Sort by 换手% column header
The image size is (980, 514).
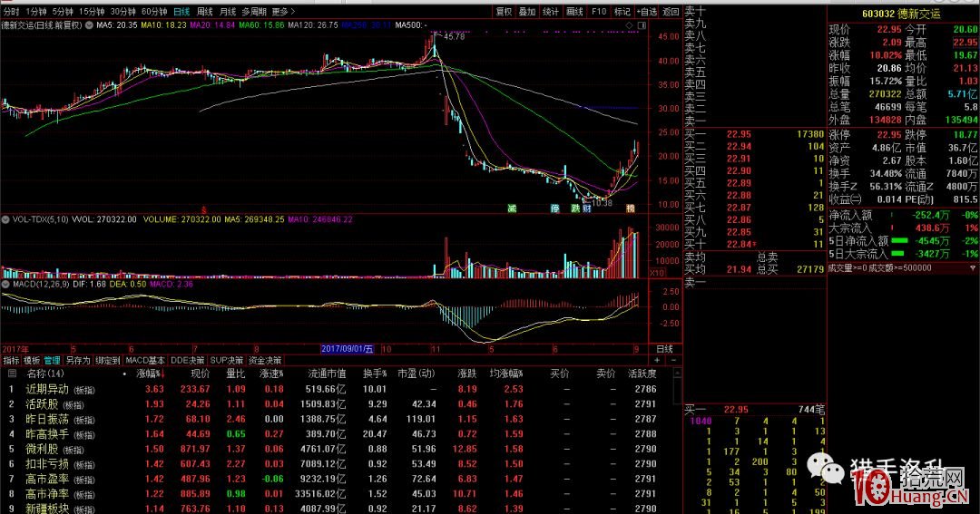click(x=375, y=373)
